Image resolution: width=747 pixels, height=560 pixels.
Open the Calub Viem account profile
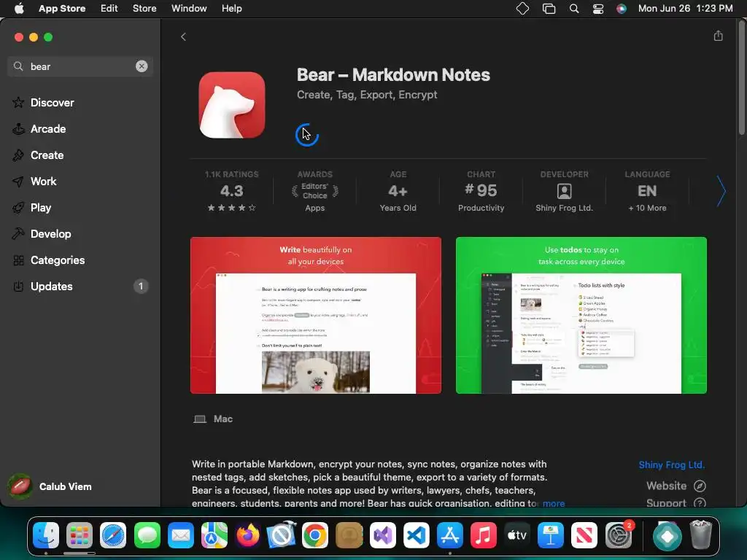tap(50, 486)
